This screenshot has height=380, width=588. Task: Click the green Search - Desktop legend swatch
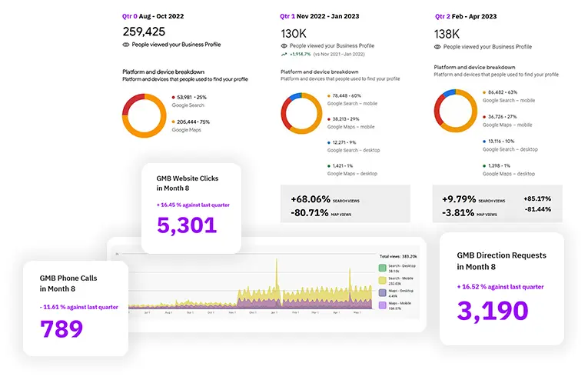pos(382,268)
